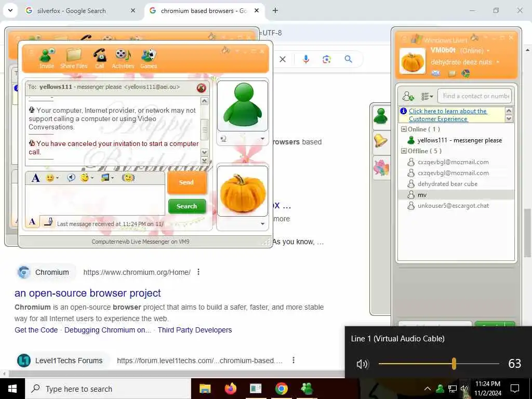
Task: Edit personal message dropdown arrow
Action: point(498,62)
